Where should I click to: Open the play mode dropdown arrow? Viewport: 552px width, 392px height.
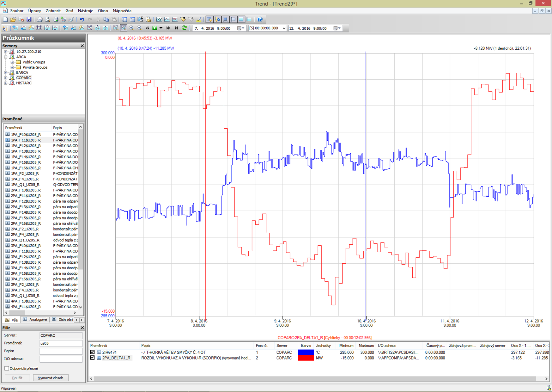click(161, 28)
